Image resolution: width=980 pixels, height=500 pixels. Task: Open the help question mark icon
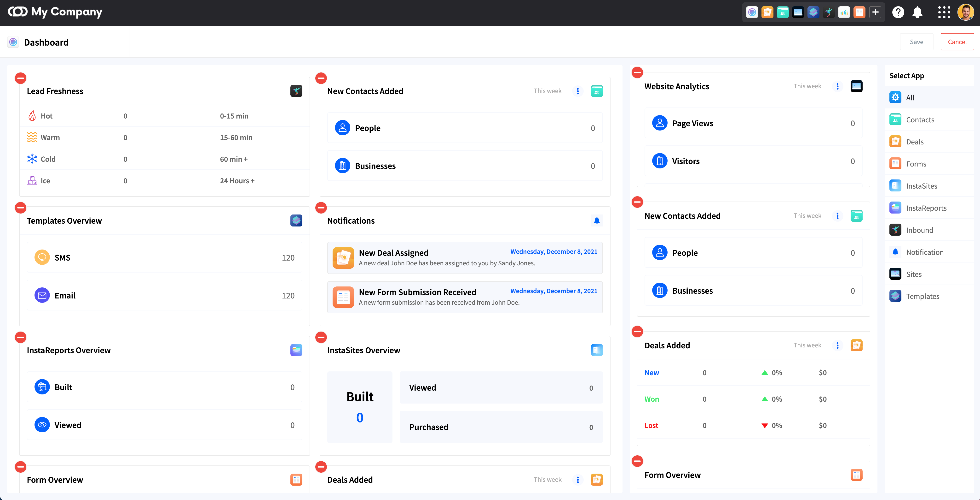898,12
